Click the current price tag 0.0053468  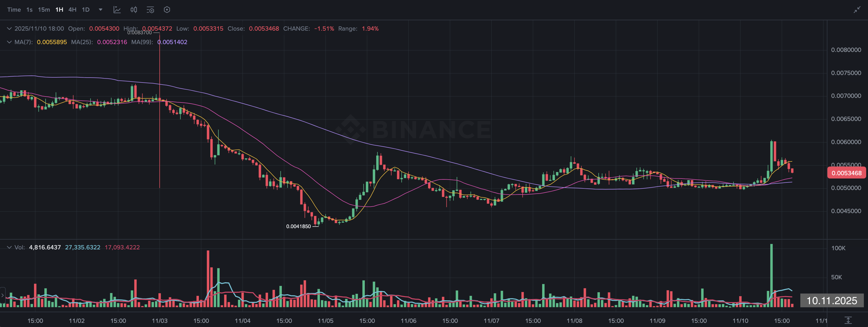pos(846,173)
